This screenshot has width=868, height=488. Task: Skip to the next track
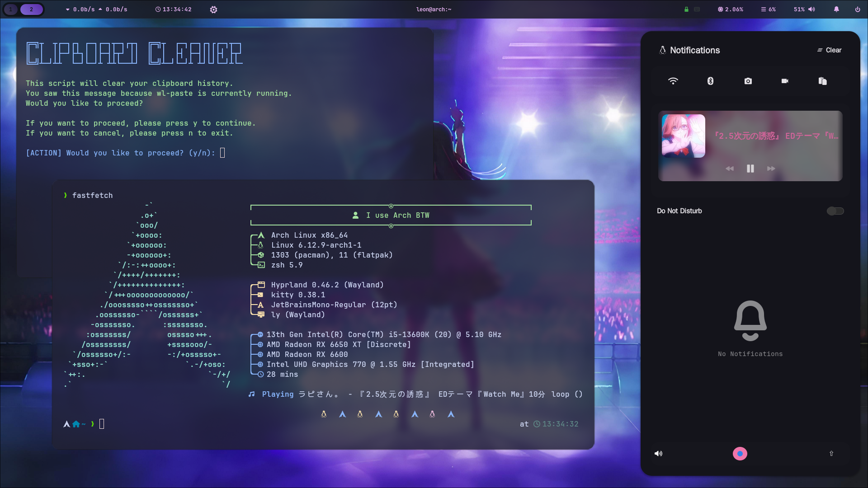tap(771, 169)
